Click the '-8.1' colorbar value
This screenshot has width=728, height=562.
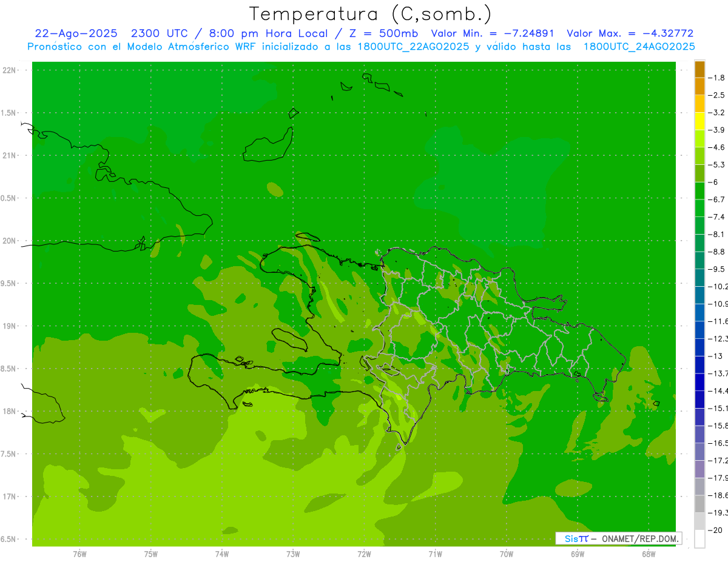click(716, 234)
